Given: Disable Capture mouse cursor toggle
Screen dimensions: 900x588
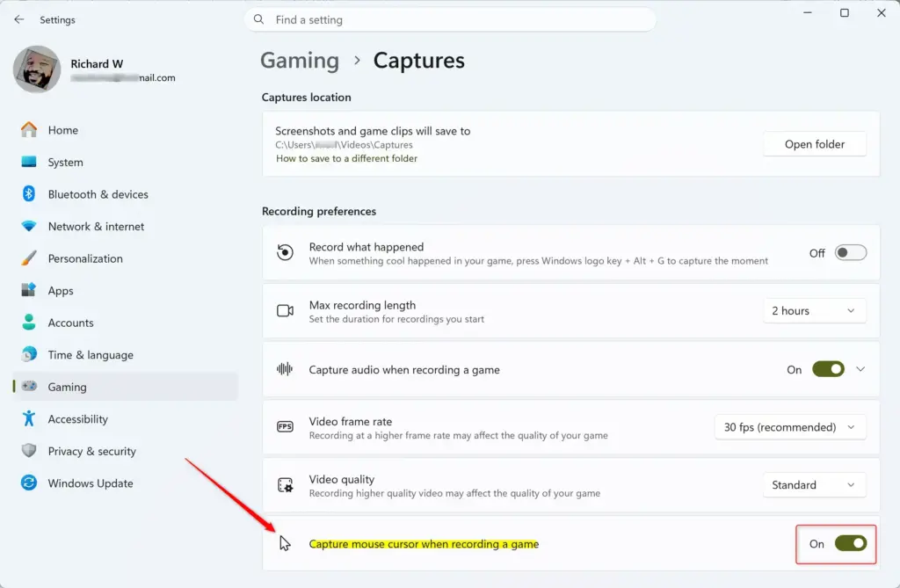Looking at the screenshot, I should pyautogui.click(x=851, y=543).
